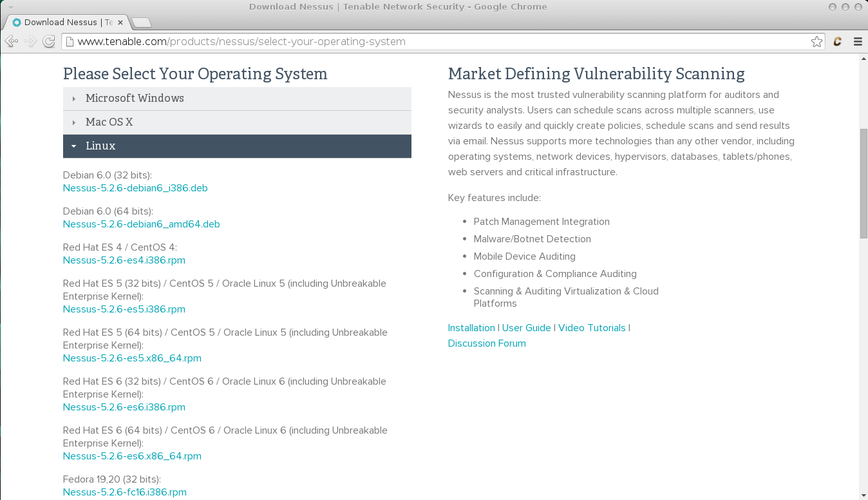Click the 'Fedora 19,20 (32 bits):' label
Image resolution: width=868 pixels, height=500 pixels.
112,479
